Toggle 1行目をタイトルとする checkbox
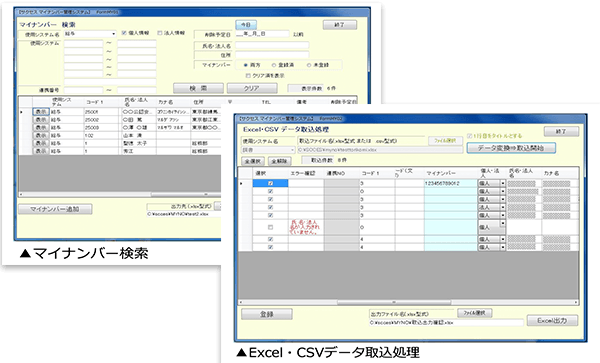 tap(470, 136)
